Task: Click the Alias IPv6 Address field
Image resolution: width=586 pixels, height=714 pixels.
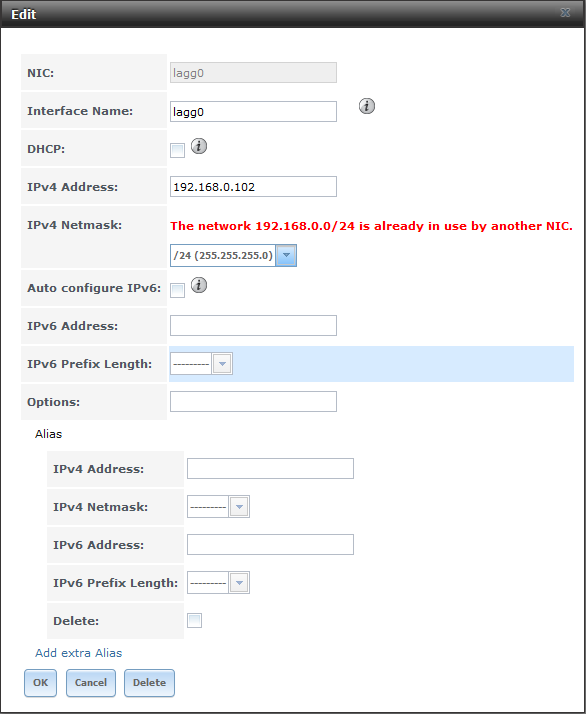Action: (x=270, y=545)
